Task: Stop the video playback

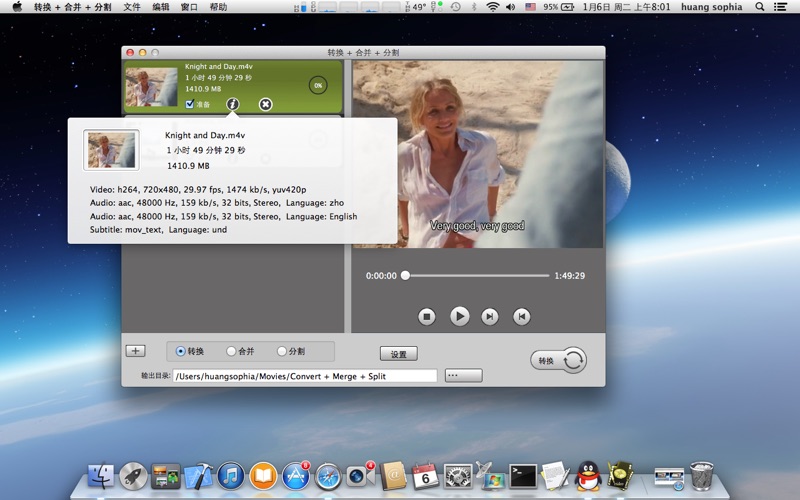Action: 427,316
